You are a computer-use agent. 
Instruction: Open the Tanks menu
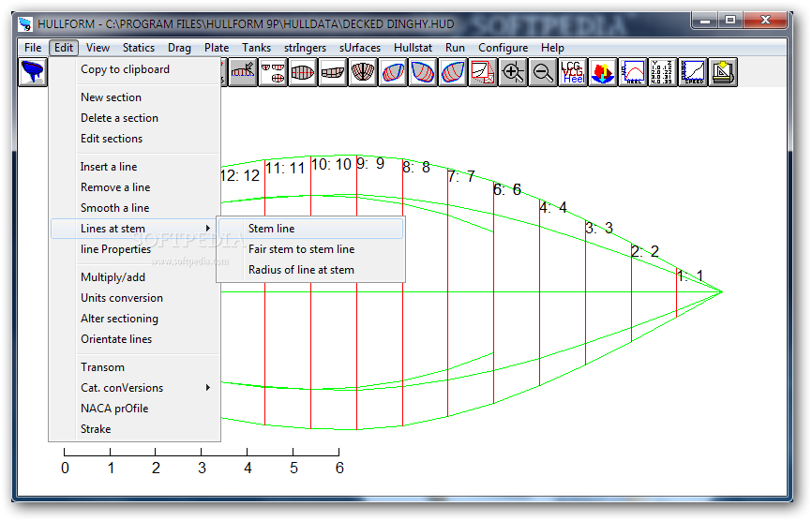point(256,48)
